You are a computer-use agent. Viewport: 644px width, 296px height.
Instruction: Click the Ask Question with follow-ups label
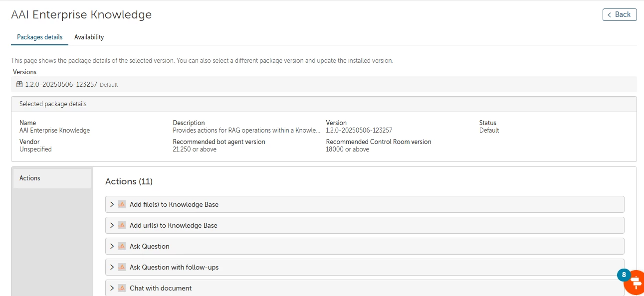pos(174,267)
